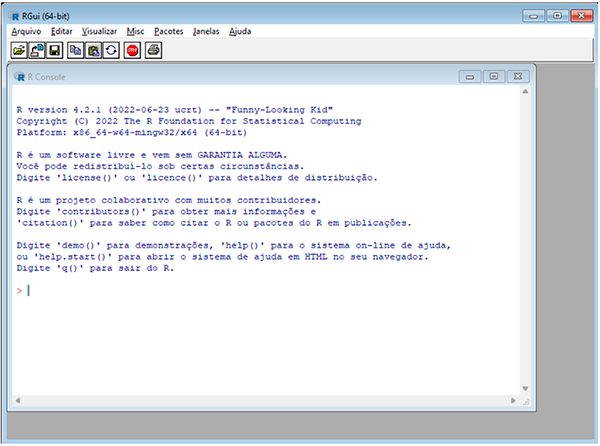
Task: Click the 'Copyright (C) 2022' line
Action: pos(189,121)
